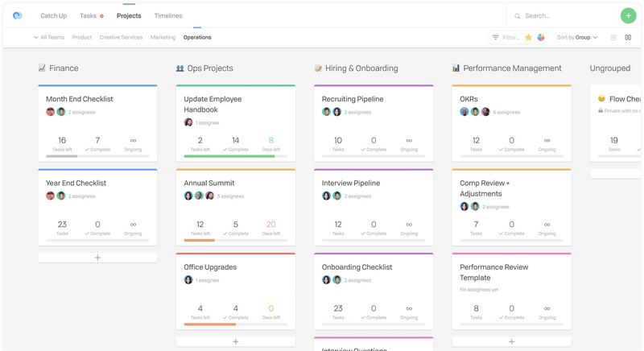Click the Flow Cheat emoji icon

coord(601,98)
